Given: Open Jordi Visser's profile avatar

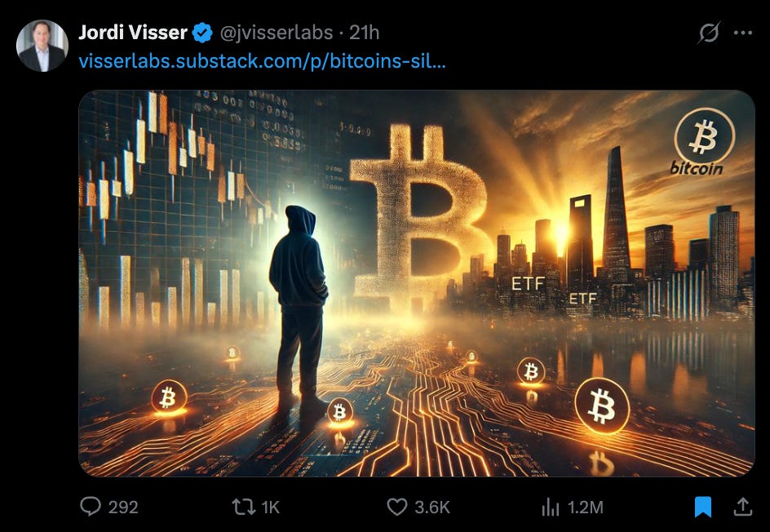Looking at the screenshot, I should [42, 46].
